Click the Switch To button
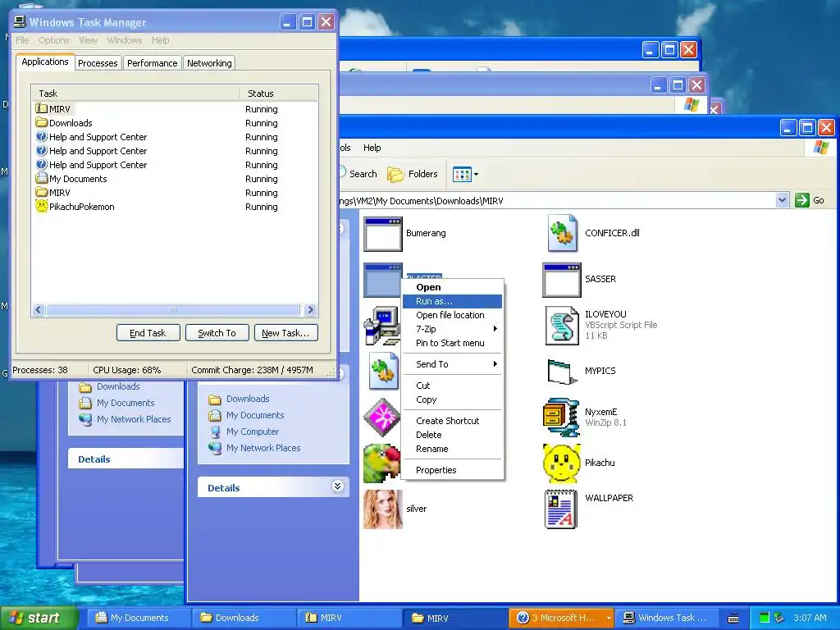The image size is (840, 630). click(217, 333)
